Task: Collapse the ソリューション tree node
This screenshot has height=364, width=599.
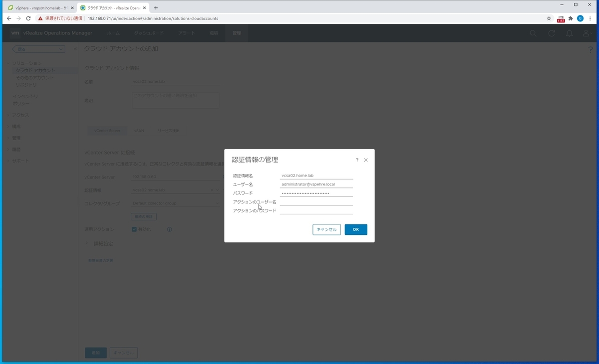Action: coord(8,63)
